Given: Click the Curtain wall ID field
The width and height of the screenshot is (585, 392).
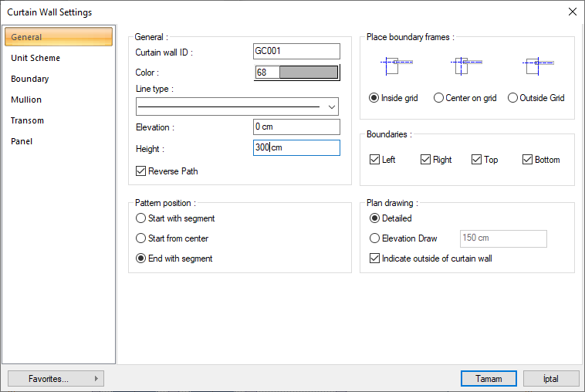Looking at the screenshot, I should click(x=296, y=52).
